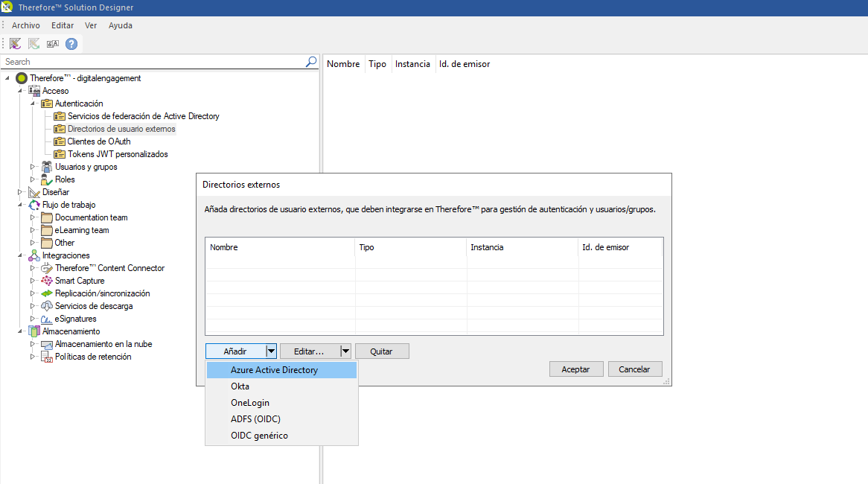Click the Roles icon in tree

pos(47,179)
